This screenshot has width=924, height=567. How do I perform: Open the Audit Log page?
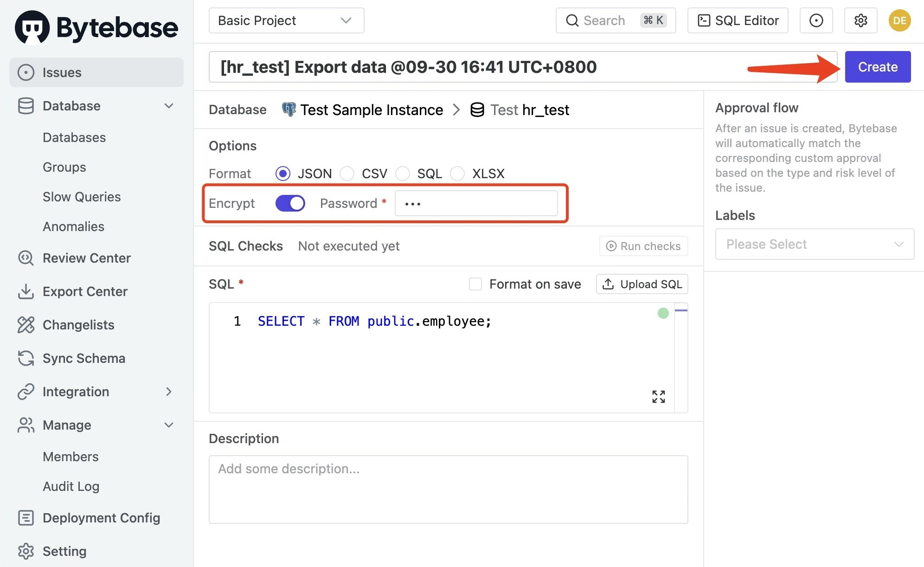[71, 486]
